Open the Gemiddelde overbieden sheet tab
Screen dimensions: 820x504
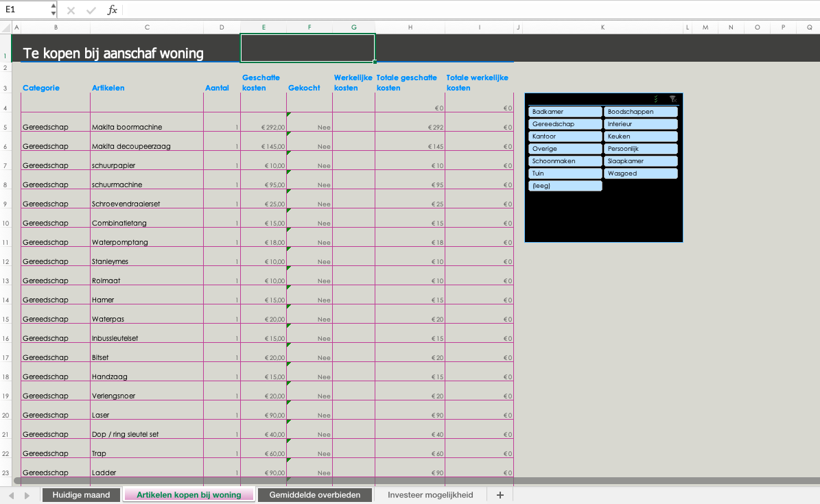pyautogui.click(x=315, y=494)
